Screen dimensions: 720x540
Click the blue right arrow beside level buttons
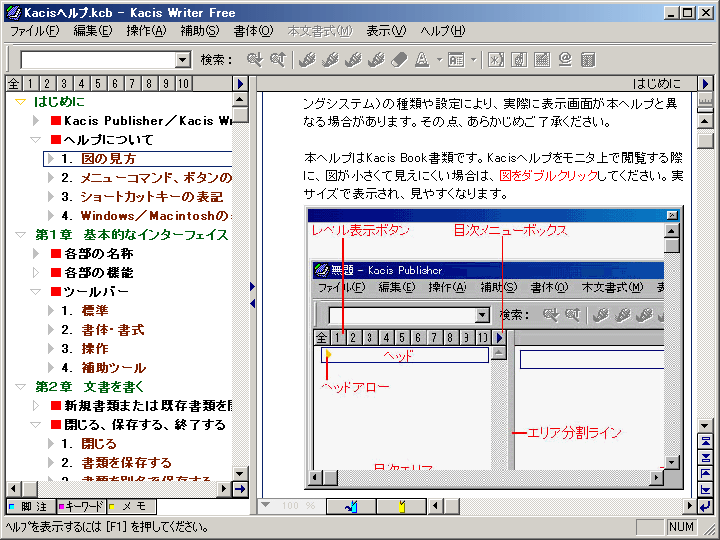240,84
